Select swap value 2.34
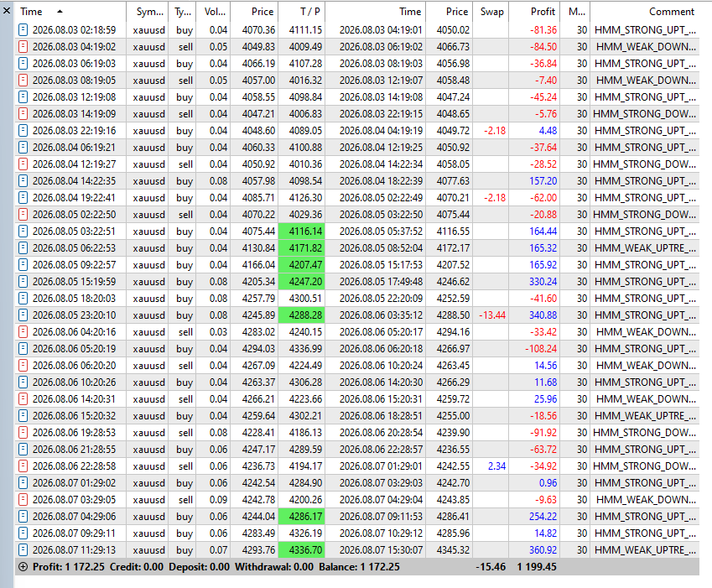The image size is (712, 588). pos(496,466)
